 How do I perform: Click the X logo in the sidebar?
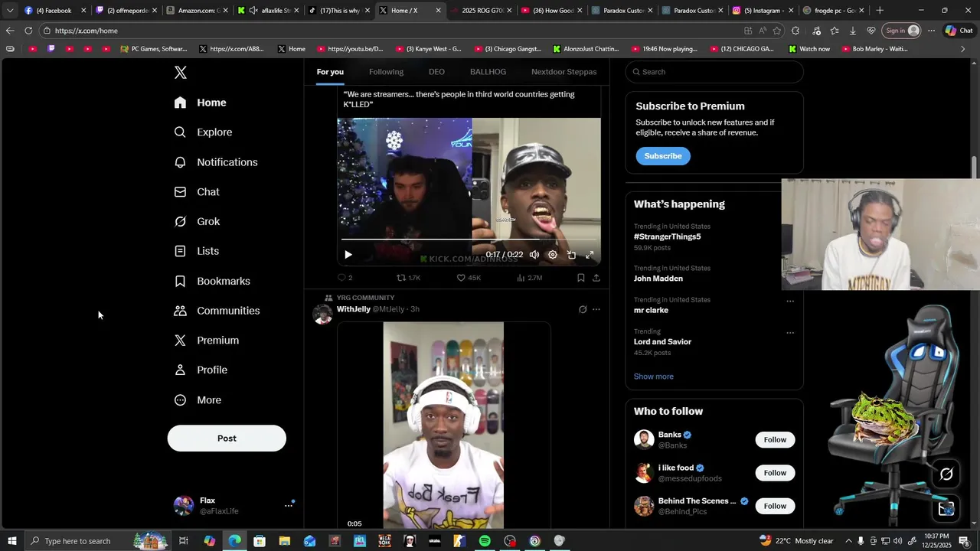[x=180, y=73]
